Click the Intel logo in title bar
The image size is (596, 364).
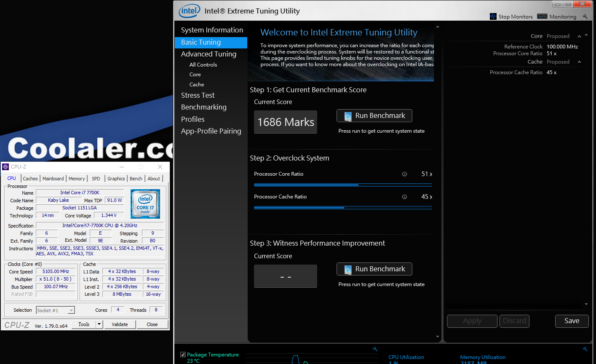pos(189,11)
